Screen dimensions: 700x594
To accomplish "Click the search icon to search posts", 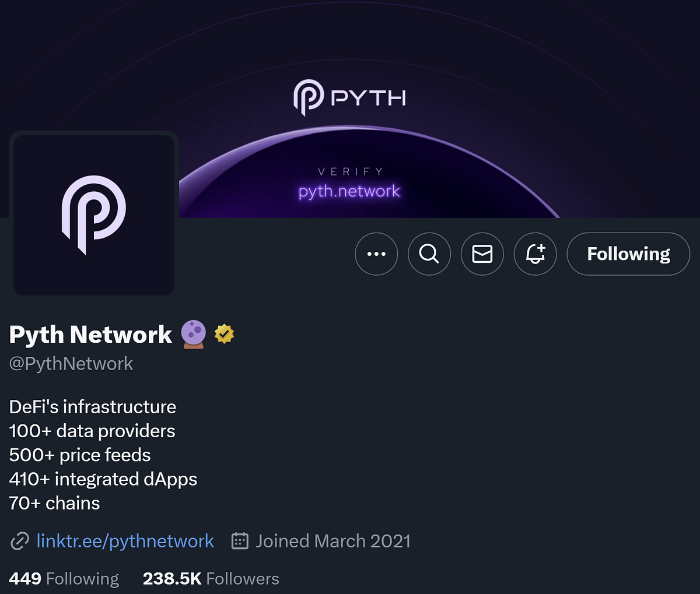I will point(429,254).
